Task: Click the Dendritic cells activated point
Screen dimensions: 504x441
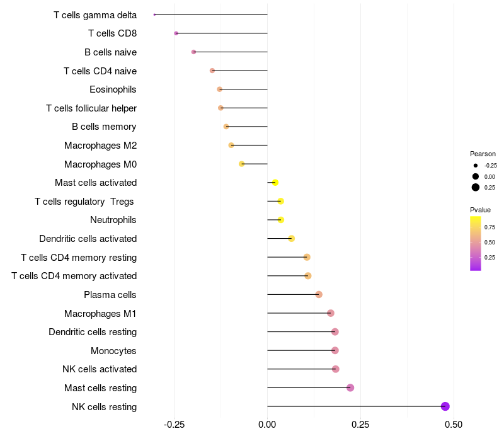Action: click(292, 239)
